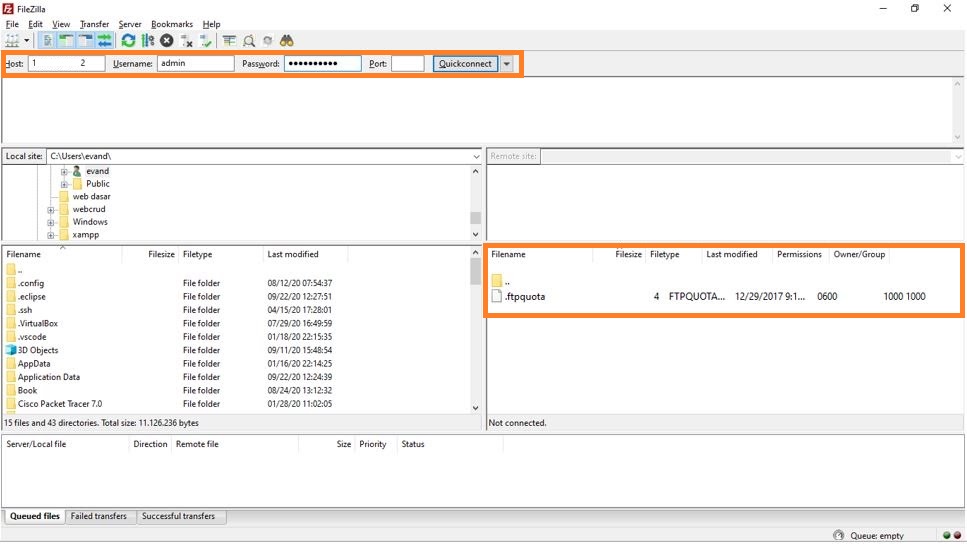The width and height of the screenshot is (967, 546).
Task: Expand the xampp tree node
Action: (x=51, y=235)
